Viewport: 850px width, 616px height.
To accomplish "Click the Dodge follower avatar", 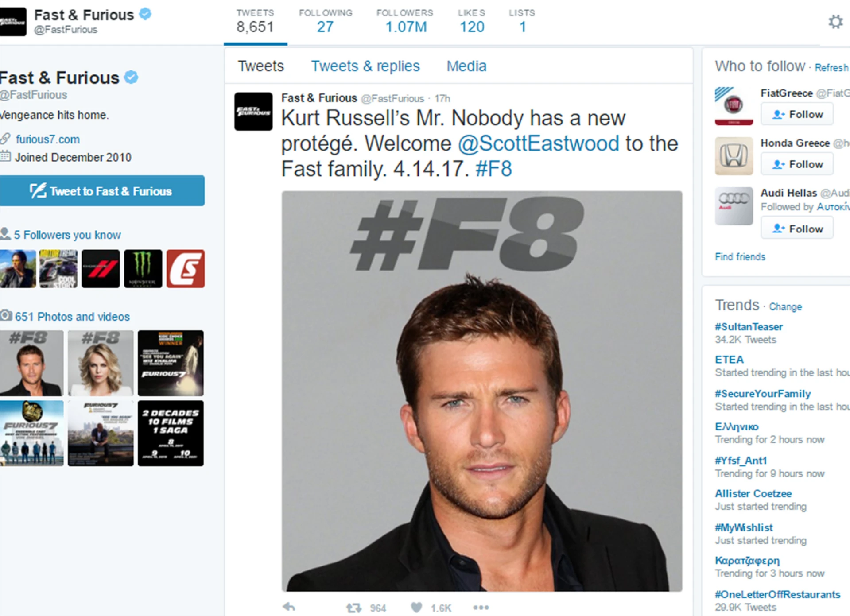I will pos(101,268).
